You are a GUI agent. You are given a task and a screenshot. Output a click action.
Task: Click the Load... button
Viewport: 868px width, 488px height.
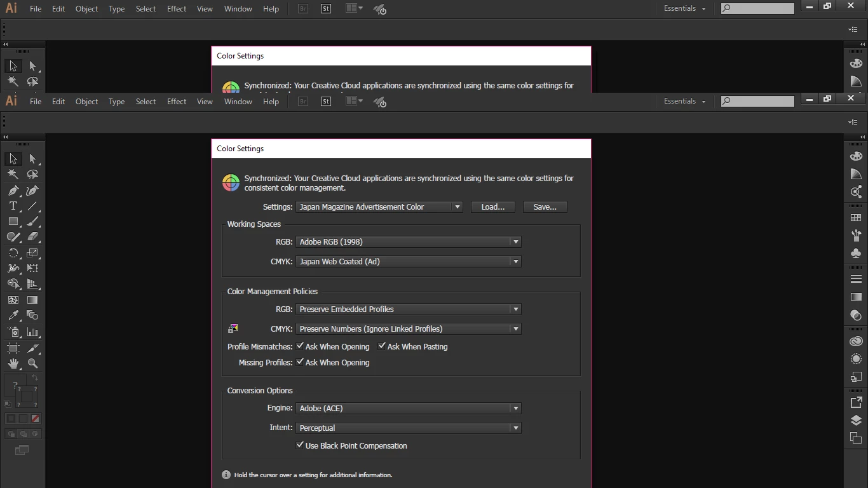(493, 207)
